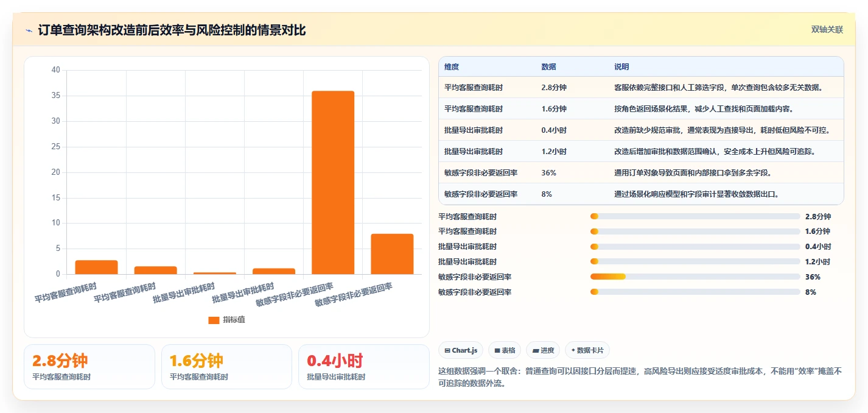Screen dimensions: 868x413
Task: Click the 1.2小时 value in the progress list
Action: 817,262
